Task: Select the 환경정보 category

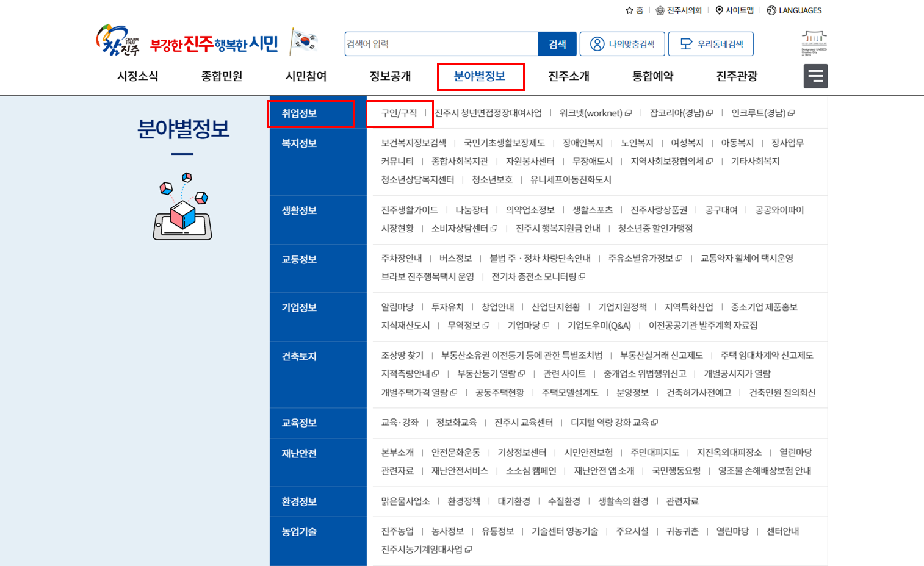Action: (299, 501)
